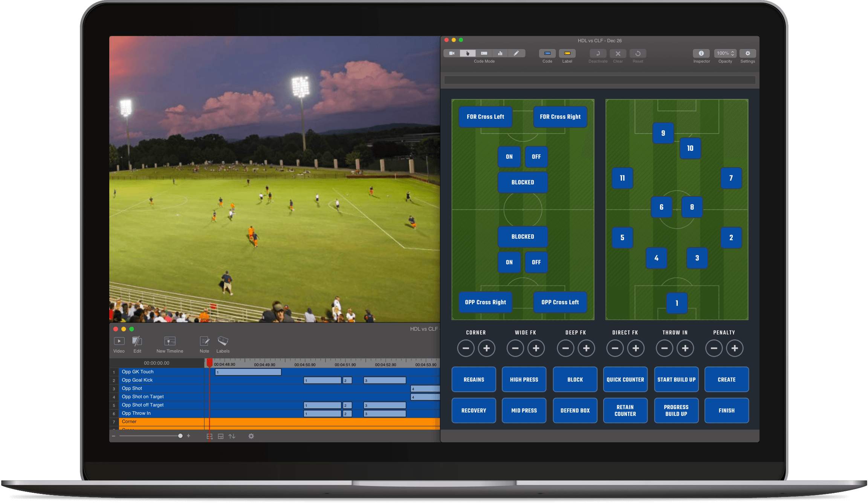Select the video camera tool in Code Mode
Screen dimensions: 868x503
452,53
